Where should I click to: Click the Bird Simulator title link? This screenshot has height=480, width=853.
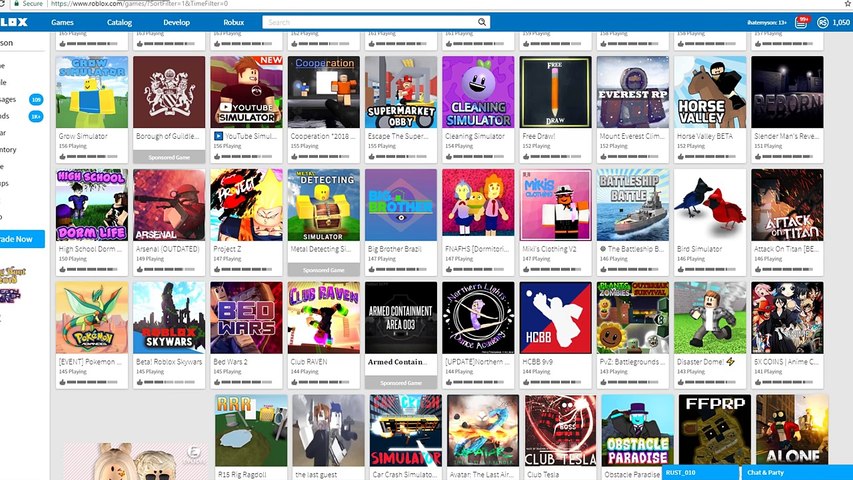tap(700, 249)
